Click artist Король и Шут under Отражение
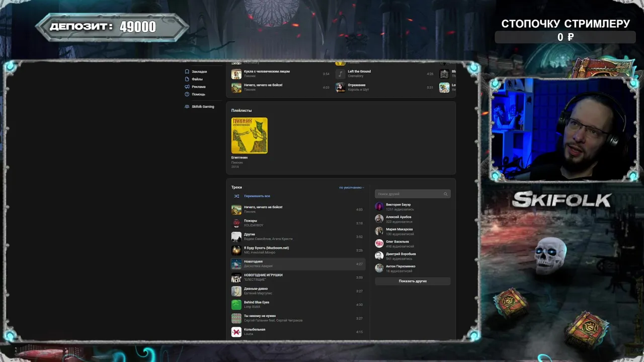 (x=359, y=89)
